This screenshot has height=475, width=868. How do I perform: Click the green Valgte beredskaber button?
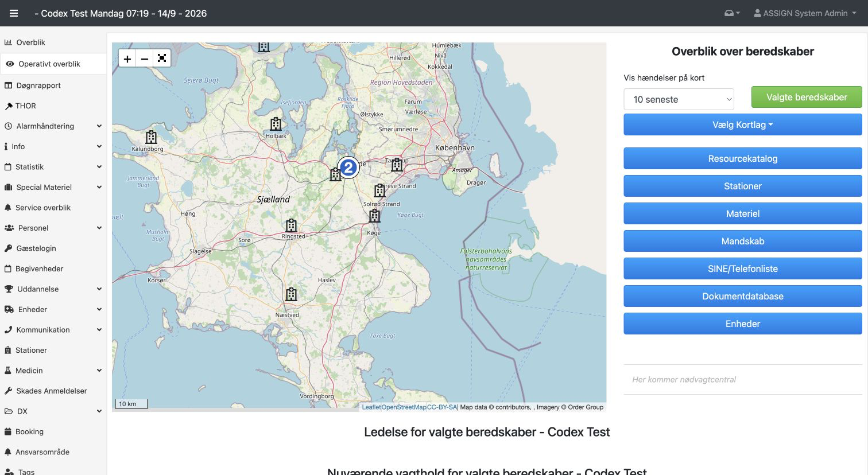807,97
